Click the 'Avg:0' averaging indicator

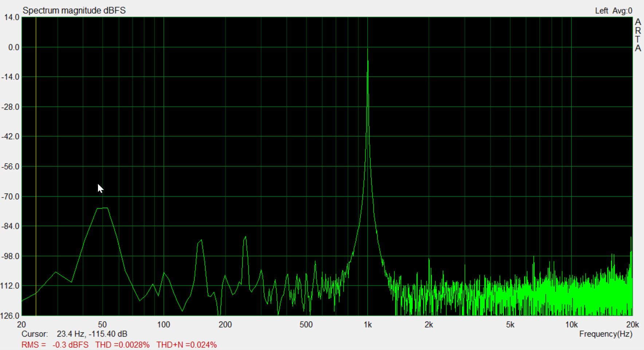622,11
